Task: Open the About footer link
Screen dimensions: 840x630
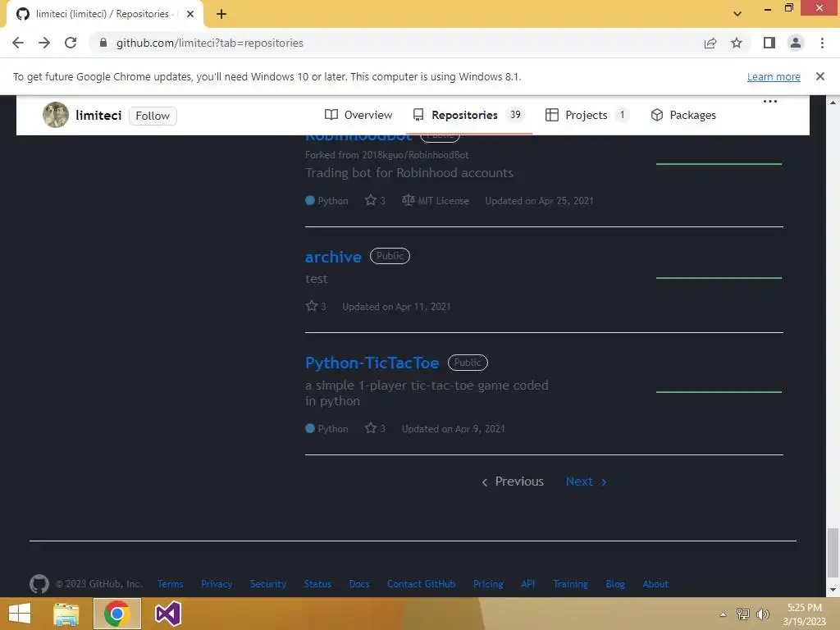Action: point(655,584)
